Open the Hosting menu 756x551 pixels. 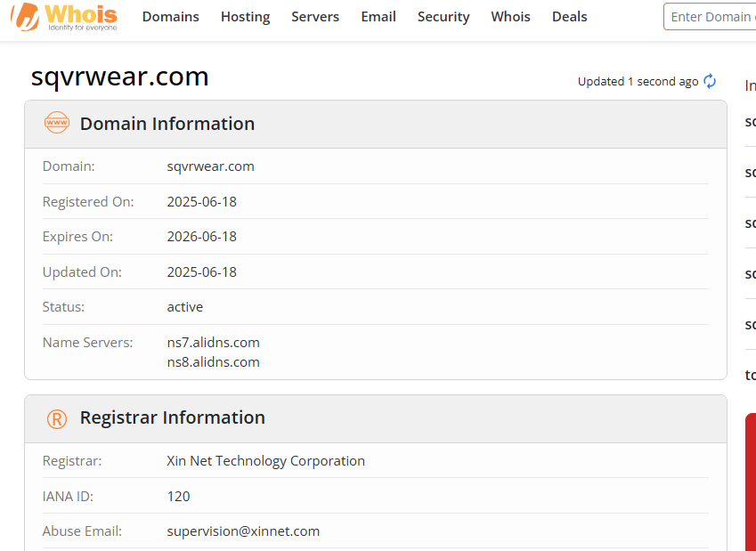click(246, 17)
